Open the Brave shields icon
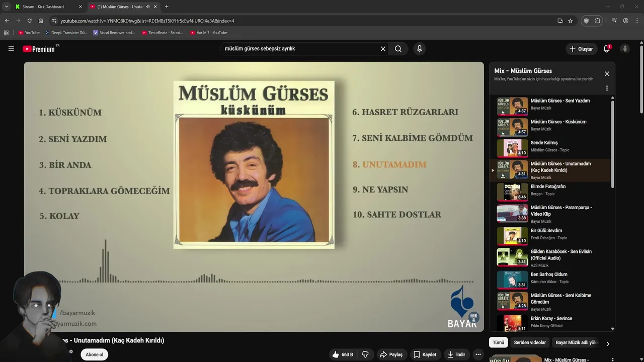Screen dimensions: 644x362 pyautogui.click(x=586, y=21)
